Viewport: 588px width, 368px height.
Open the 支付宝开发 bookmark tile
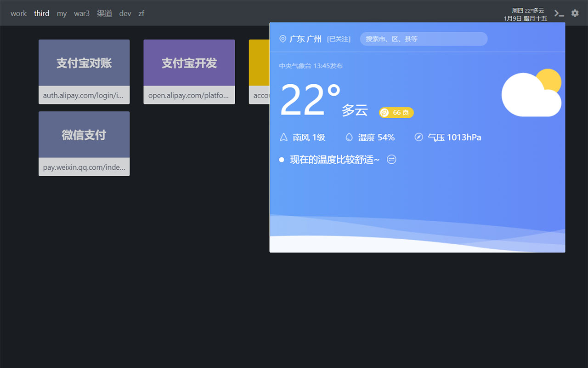(189, 72)
